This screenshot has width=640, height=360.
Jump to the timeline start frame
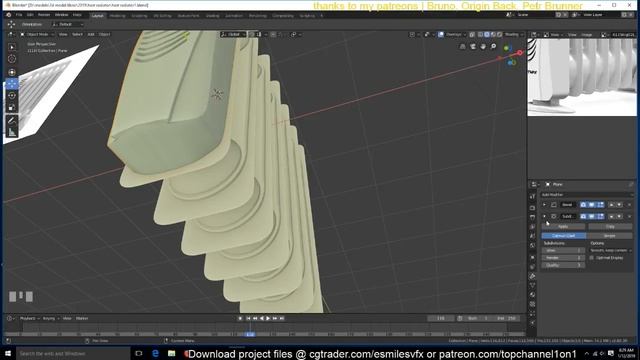point(248,318)
